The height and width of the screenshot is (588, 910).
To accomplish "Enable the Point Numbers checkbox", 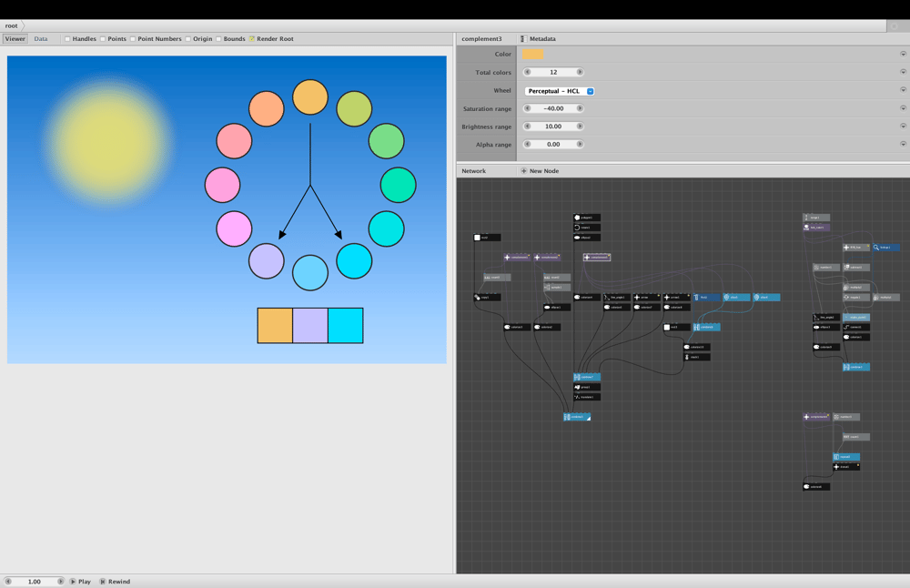I will point(133,39).
